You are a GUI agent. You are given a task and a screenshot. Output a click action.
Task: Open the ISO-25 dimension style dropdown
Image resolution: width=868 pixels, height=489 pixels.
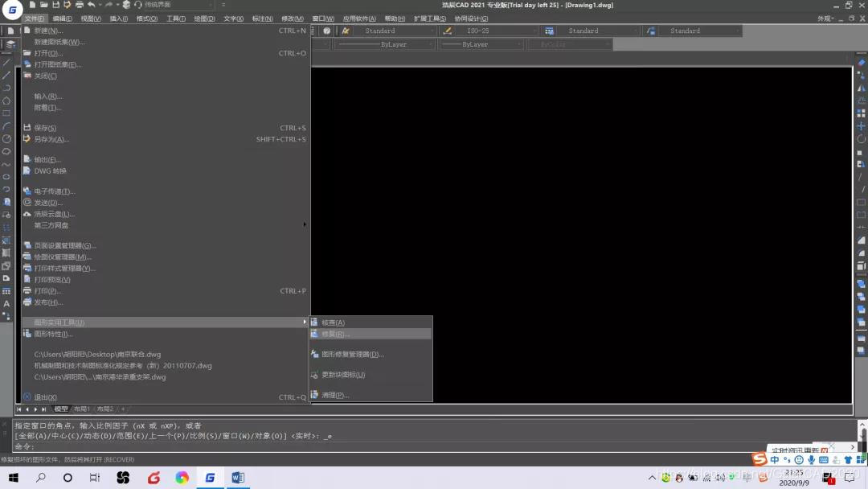(x=497, y=31)
